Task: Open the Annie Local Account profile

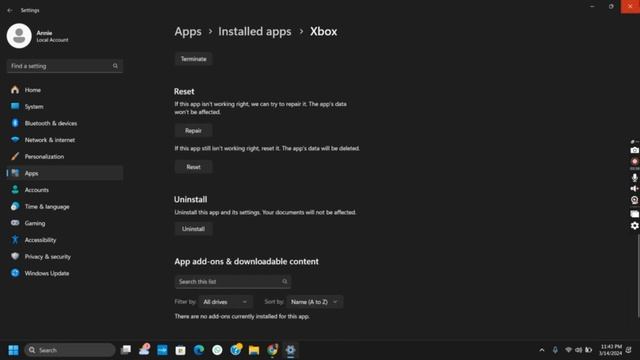Action: (x=38, y=36)
